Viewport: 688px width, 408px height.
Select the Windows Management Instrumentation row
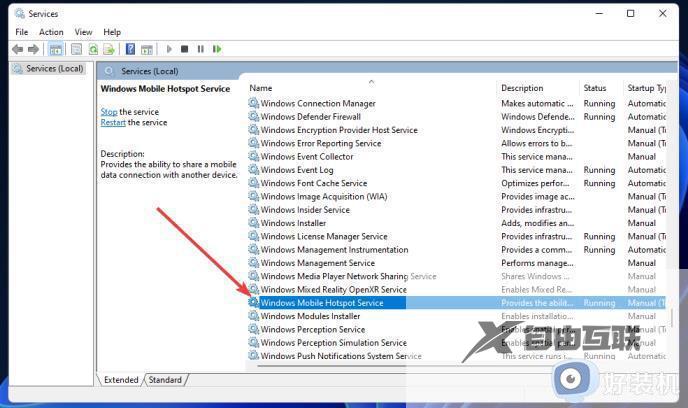[457, 250]
